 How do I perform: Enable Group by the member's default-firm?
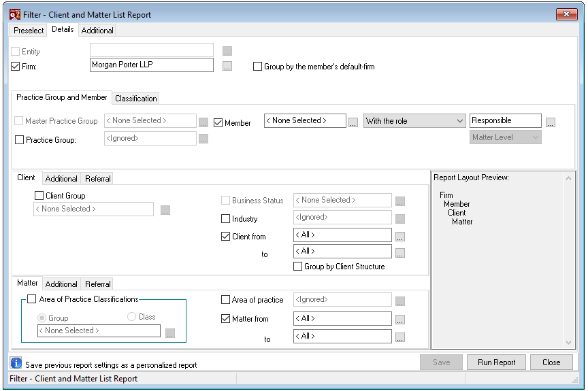click(257, 67)
